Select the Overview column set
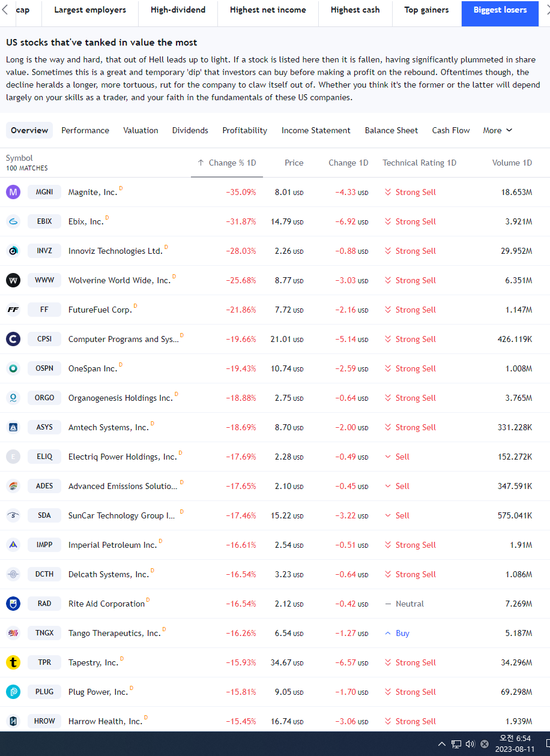The width and height of the screenshot is (550, 756). (x=29, y=130)
